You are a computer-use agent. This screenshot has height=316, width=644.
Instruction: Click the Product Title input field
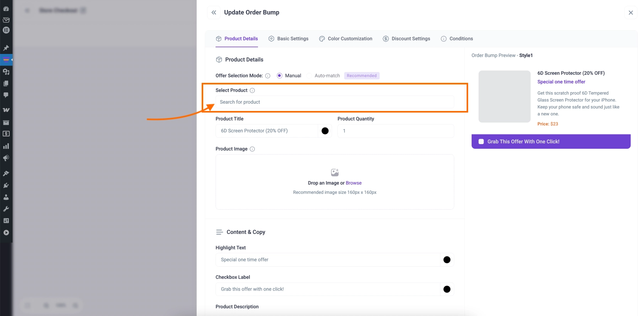267,131
